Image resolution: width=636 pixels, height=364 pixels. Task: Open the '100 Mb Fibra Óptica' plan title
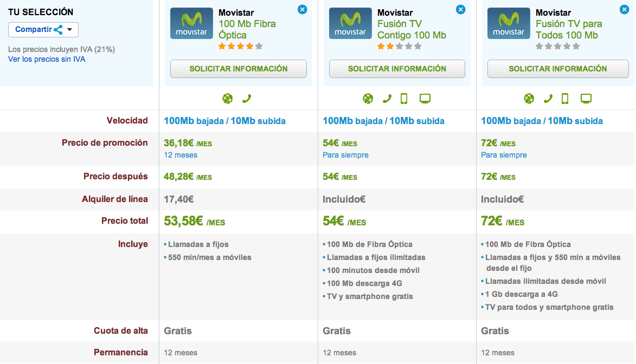click(x=247, y=29)
